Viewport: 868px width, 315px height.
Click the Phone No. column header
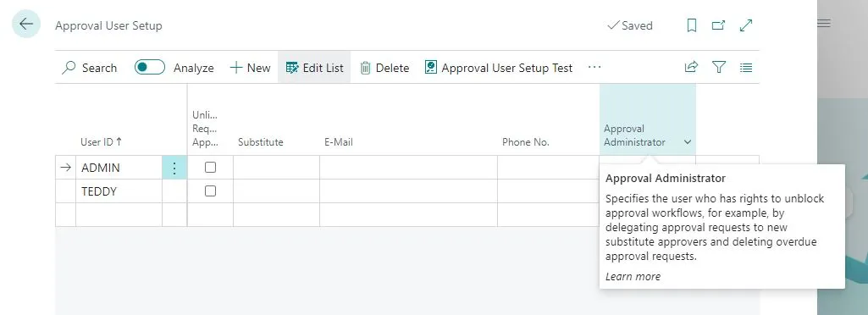(526, 141)
